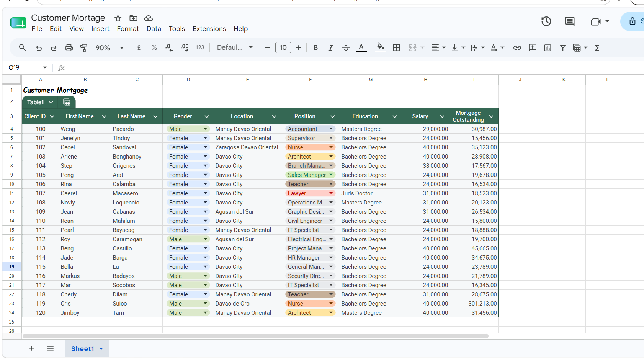The width and height of the screenshot is (644, 358).
Task: Open the 123 number format menu
Action: coord(200,47)
